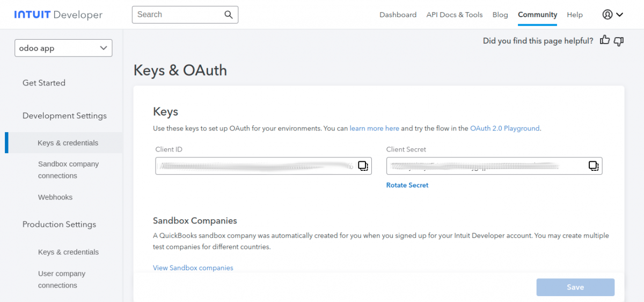Click the Keys & OAuth page heading
Image resolution: width=644 pixels, height=302 pixels.
(180, 70)
